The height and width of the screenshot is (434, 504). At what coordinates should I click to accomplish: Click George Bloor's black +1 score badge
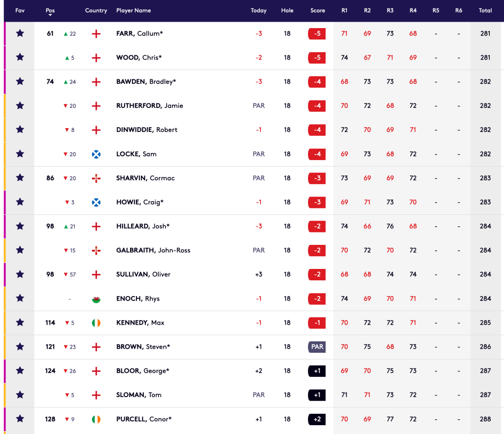click(x=317, y=371)
